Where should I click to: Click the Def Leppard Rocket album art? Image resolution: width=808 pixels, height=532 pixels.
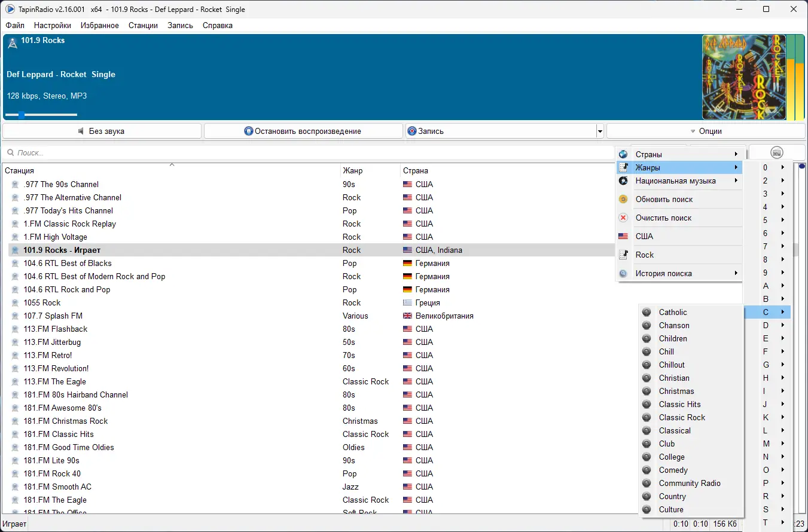pos(743,77)
